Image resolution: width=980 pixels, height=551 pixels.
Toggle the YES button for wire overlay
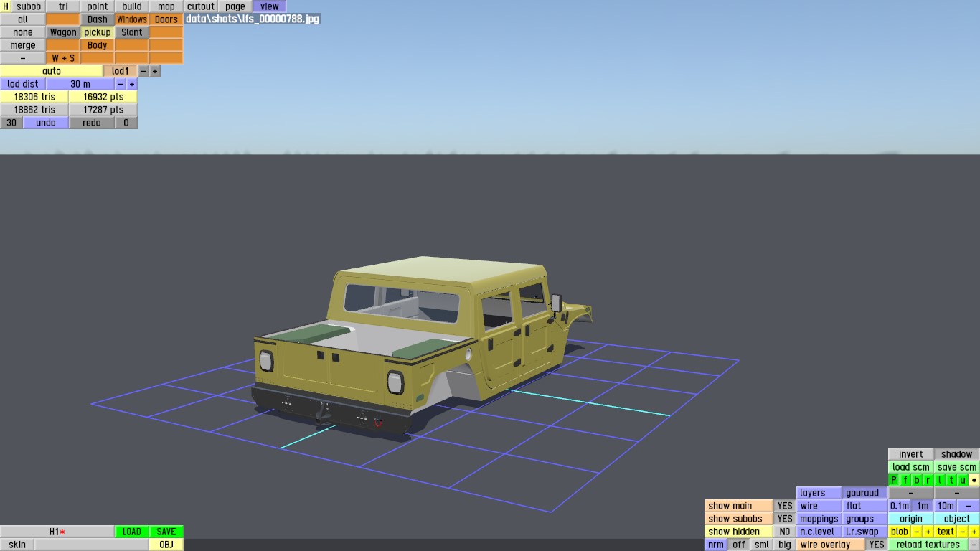(877, 545)
